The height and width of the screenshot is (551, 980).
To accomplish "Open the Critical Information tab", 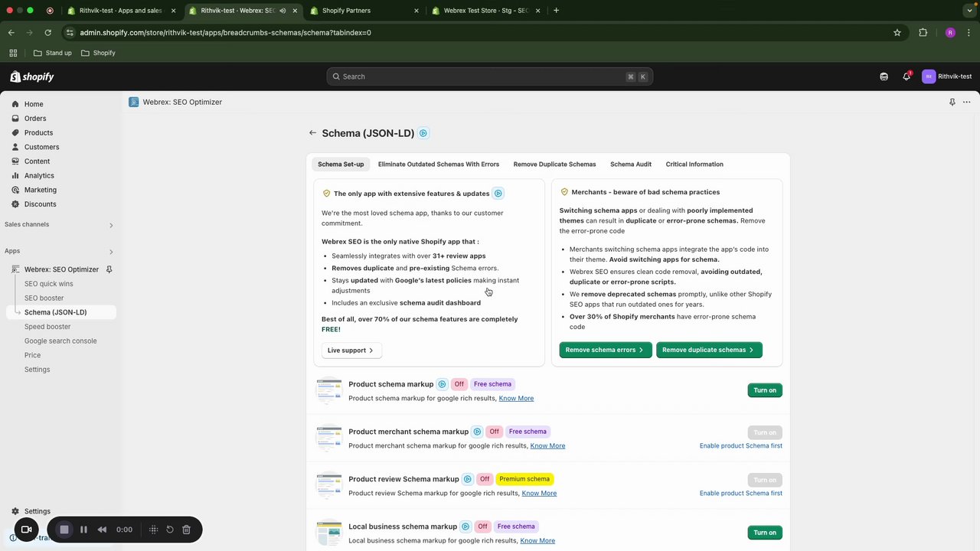I will click(694, 165).
